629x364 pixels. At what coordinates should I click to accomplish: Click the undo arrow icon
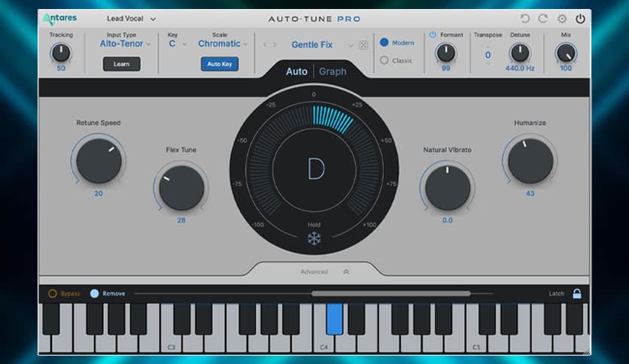[524, 19]
